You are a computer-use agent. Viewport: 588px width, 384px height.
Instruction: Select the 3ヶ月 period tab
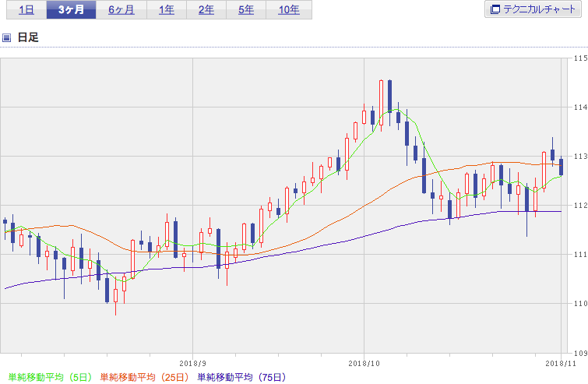[x=71, y=9]
